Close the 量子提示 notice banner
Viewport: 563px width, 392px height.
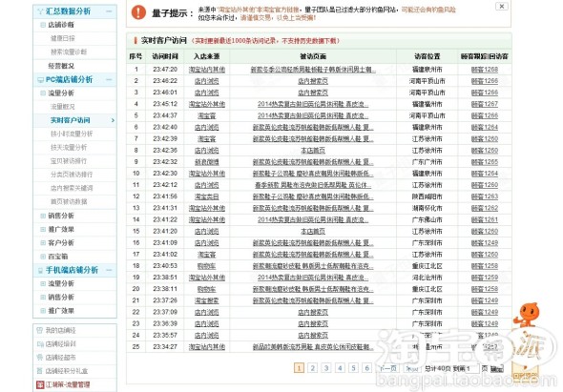pyautogui.click(x=502, y=7)
